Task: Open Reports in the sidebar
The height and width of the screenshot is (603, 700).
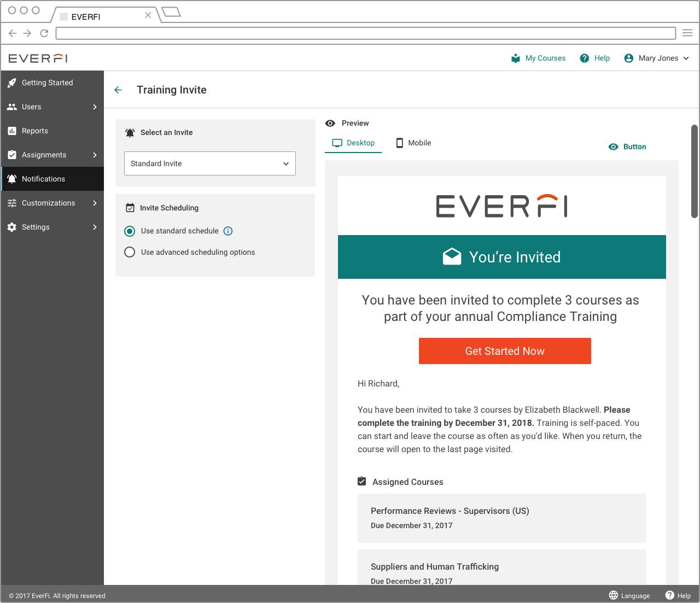Action: 52,131
